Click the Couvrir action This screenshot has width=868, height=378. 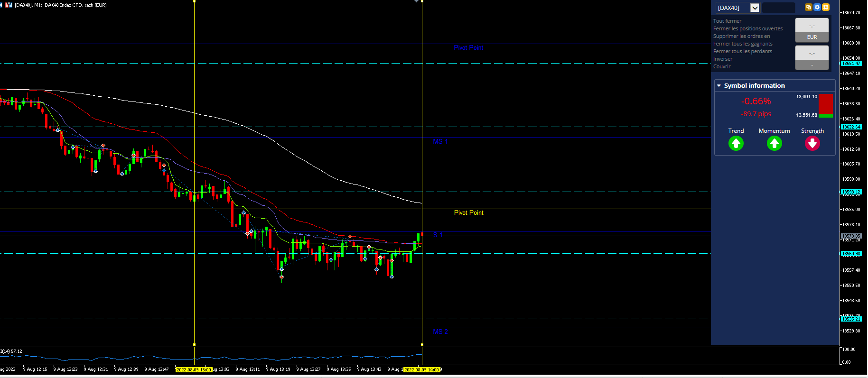722,66
